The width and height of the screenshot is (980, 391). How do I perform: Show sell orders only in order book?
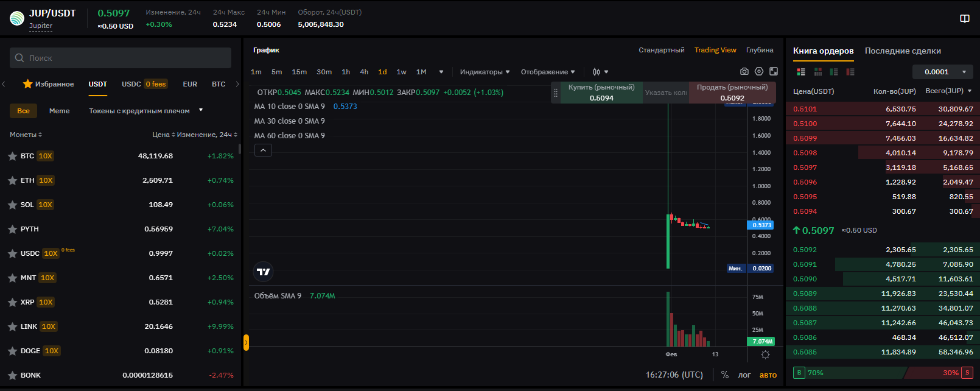850,72
